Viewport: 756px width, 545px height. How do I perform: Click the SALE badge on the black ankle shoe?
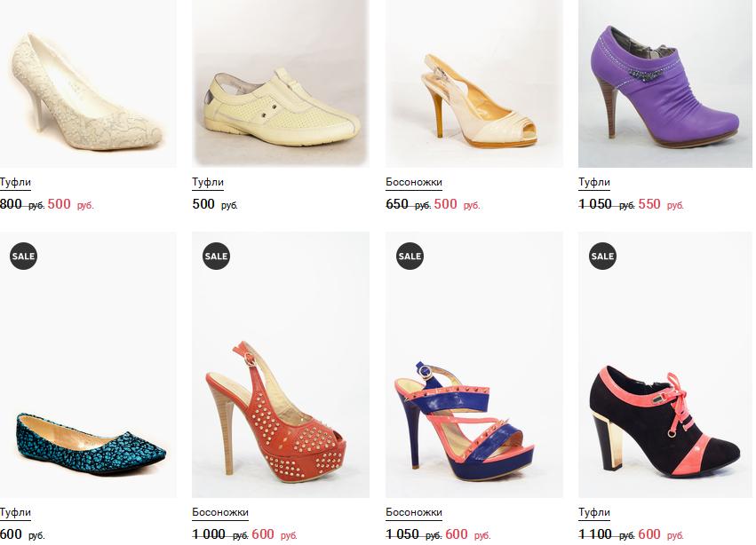(x=602, y=256)
